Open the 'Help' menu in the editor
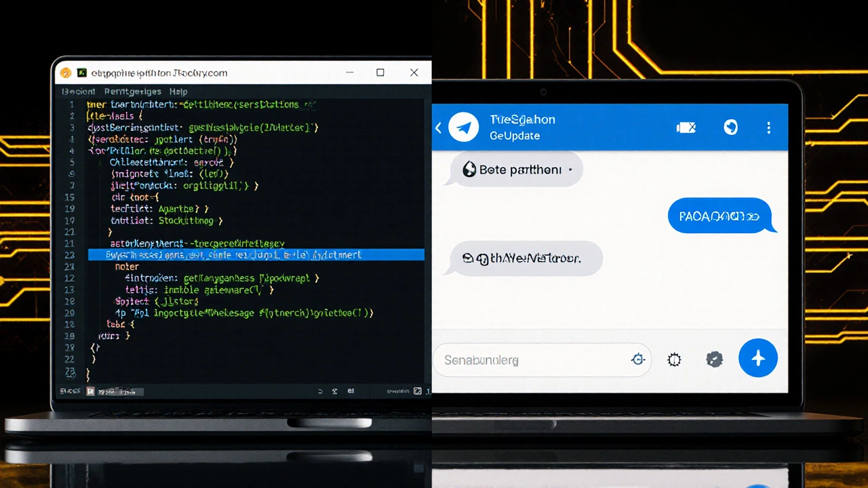This screenshot has width=868, height=488. point(178,91)
